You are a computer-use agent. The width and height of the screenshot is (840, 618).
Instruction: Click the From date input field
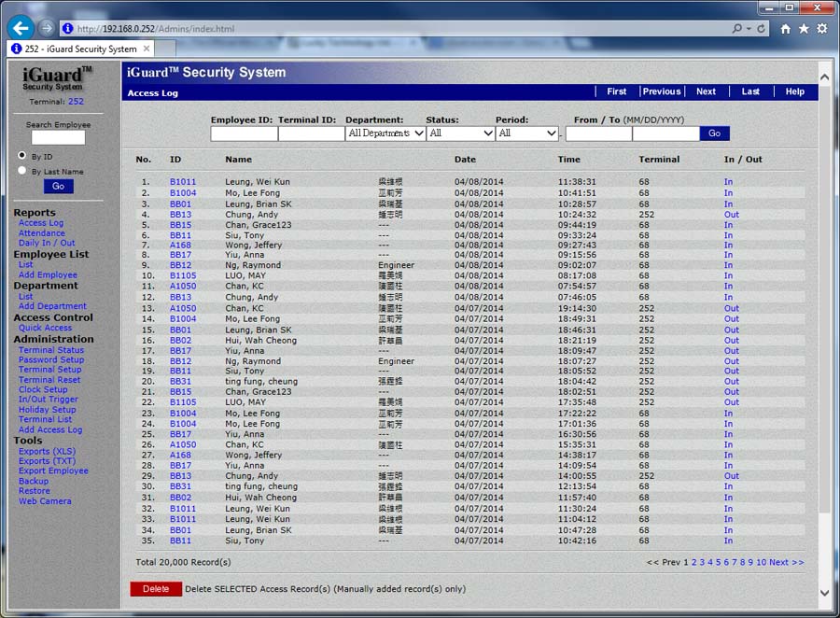pyautogui.click(x=598, y=133)
